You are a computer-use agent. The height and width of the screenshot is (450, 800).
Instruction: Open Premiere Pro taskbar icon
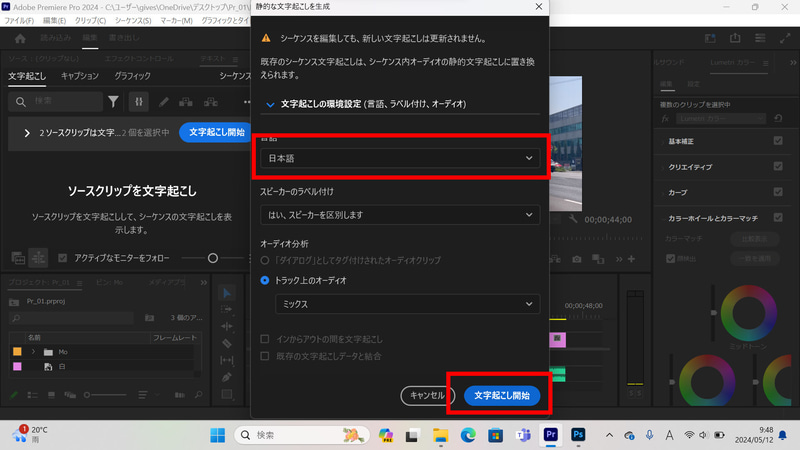[x=551, y=435]
